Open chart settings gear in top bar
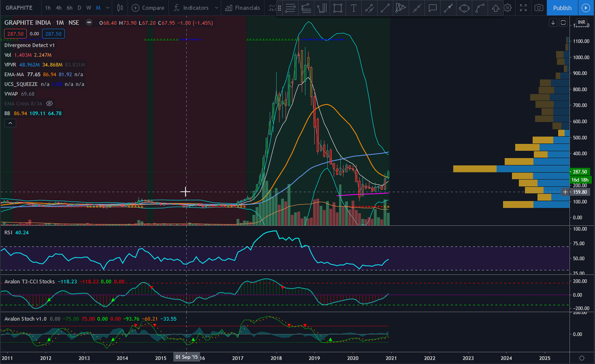The image size is (595, 364). [x=508, y=8]
